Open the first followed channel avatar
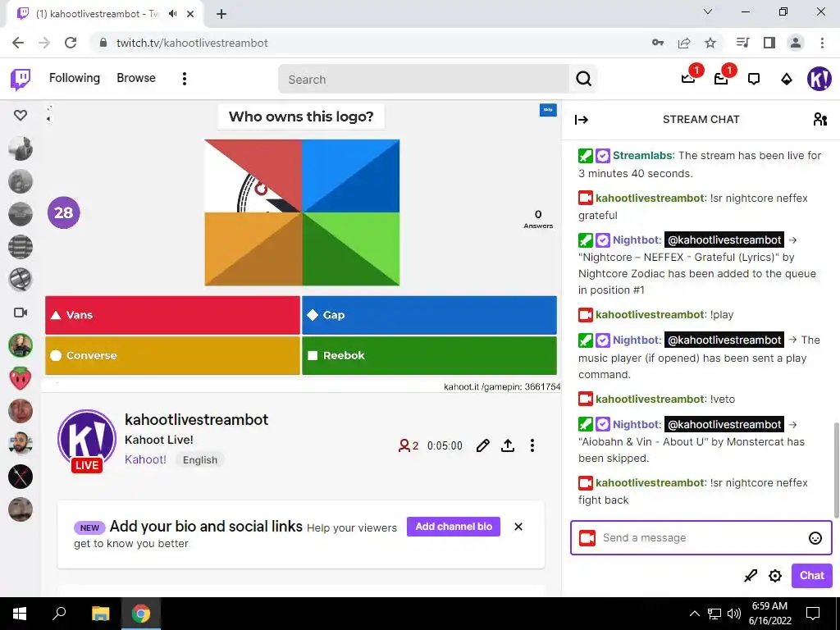This screenshot has width=840, height=630. tap(21, 148)
